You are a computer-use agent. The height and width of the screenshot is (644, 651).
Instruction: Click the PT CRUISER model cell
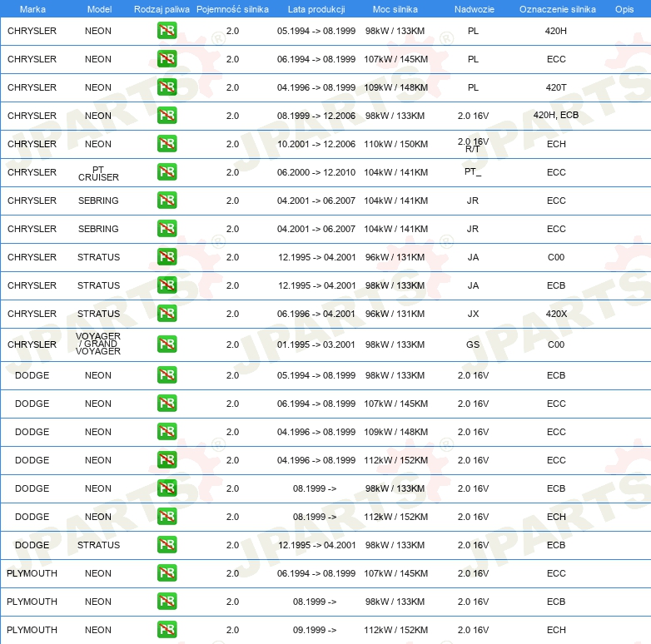[x=98, y=173]
